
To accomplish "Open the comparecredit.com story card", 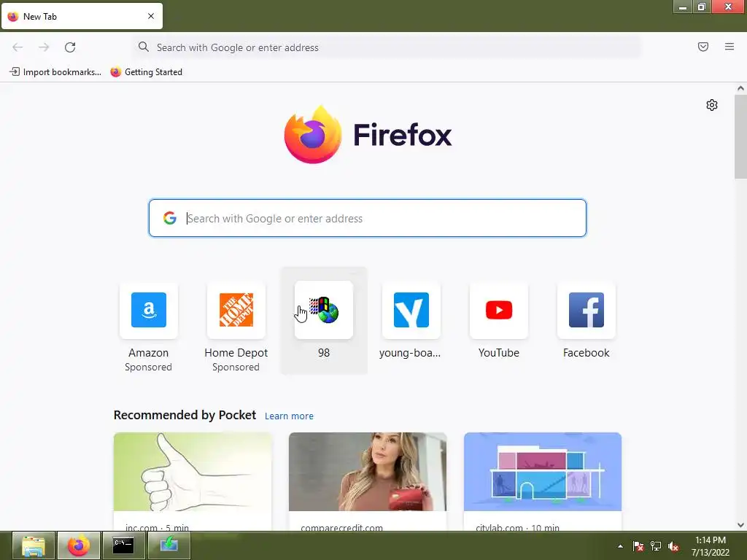I will [x=368, y=481].
